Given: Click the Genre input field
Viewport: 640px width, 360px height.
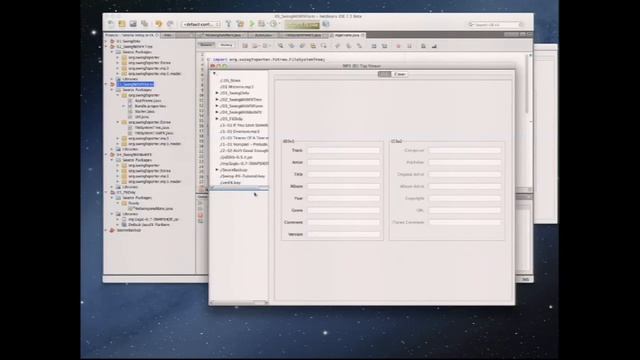Looking at the screenshot, I should tap(344, 211).
